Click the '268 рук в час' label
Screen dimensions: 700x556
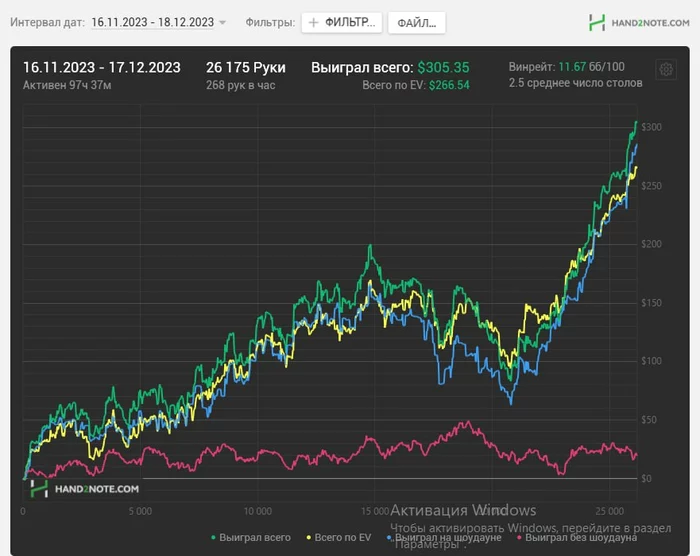pyautogui.click(x=241, y=85)
